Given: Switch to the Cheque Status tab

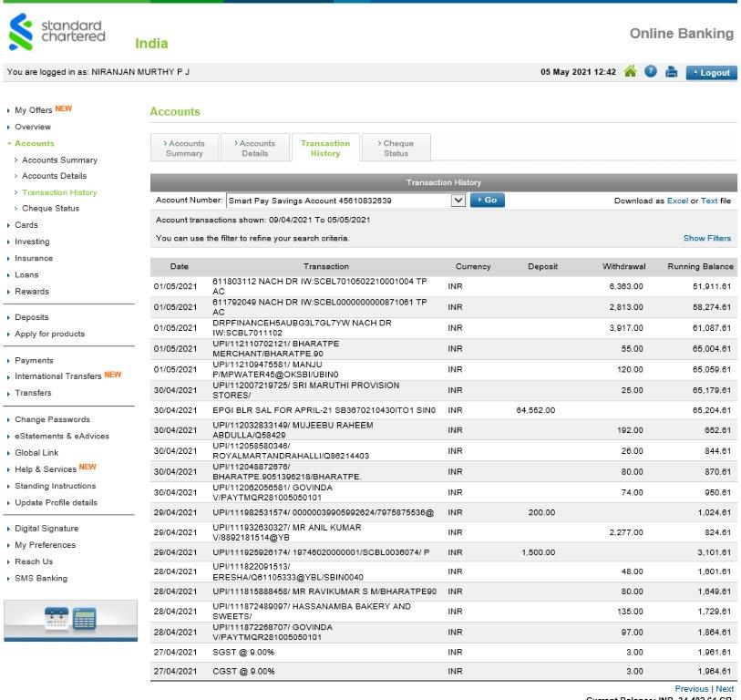Looking at the screenshot, I should (396, 148).
